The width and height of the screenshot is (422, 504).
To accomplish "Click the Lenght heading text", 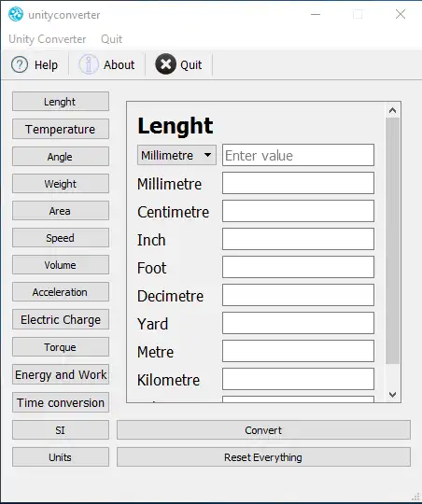I will tap(176, 126).
